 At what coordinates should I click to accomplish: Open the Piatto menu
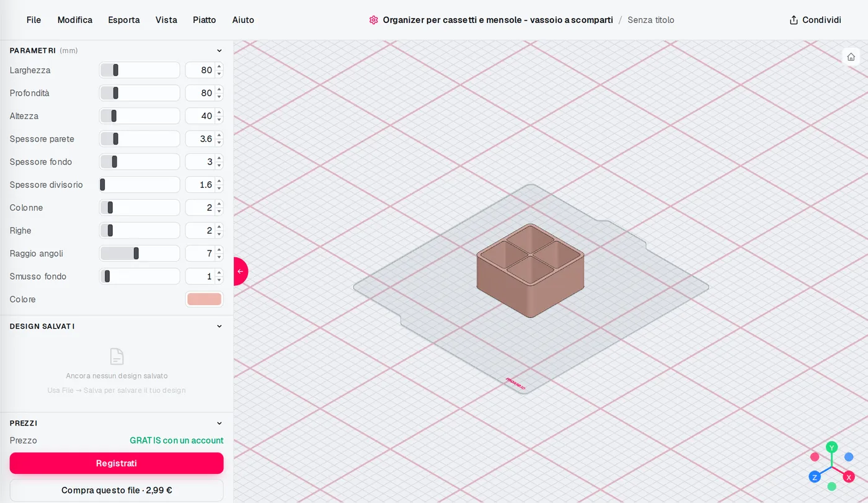pyautogui.click(x=205, y=20)
